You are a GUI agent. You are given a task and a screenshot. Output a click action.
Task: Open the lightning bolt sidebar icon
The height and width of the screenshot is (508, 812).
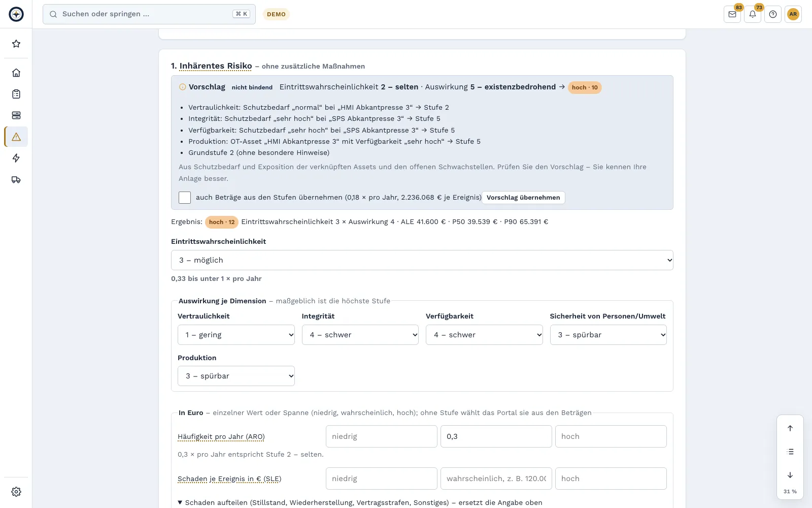pos(16,158)
